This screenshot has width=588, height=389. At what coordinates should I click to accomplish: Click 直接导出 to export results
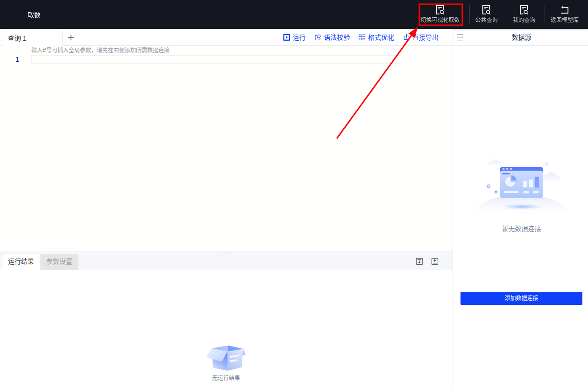pyautogui.click(x=421, y=37)
